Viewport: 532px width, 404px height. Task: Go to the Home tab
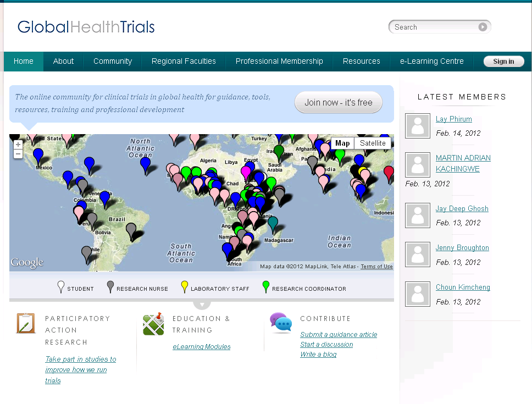(24, 62)
